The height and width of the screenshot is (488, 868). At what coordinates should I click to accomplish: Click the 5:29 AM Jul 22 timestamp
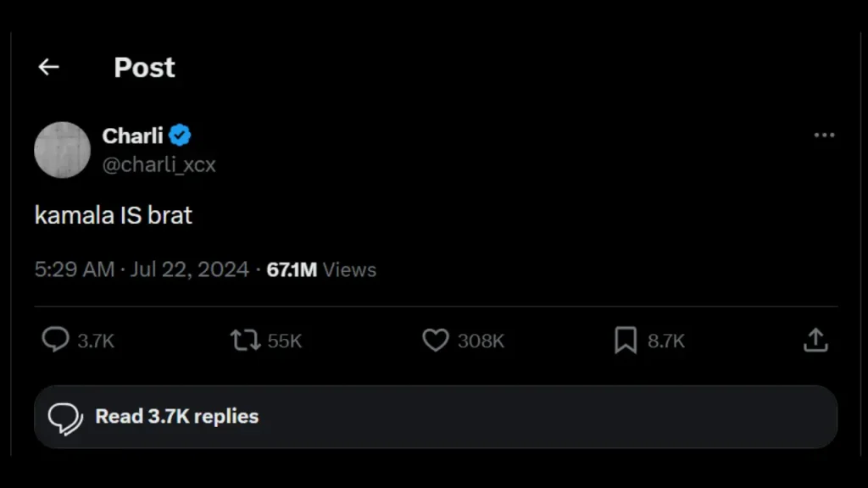tap(142, 270)
